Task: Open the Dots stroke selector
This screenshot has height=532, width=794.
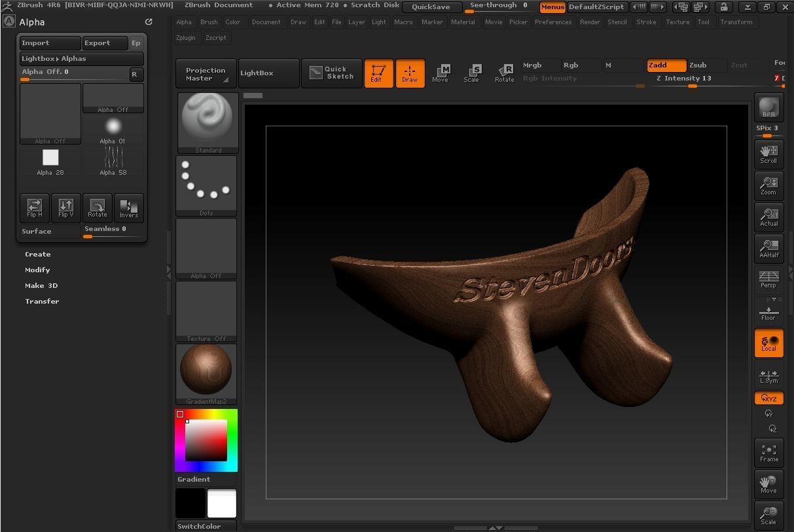Action: pyautogui.click(x=206, y=186)
